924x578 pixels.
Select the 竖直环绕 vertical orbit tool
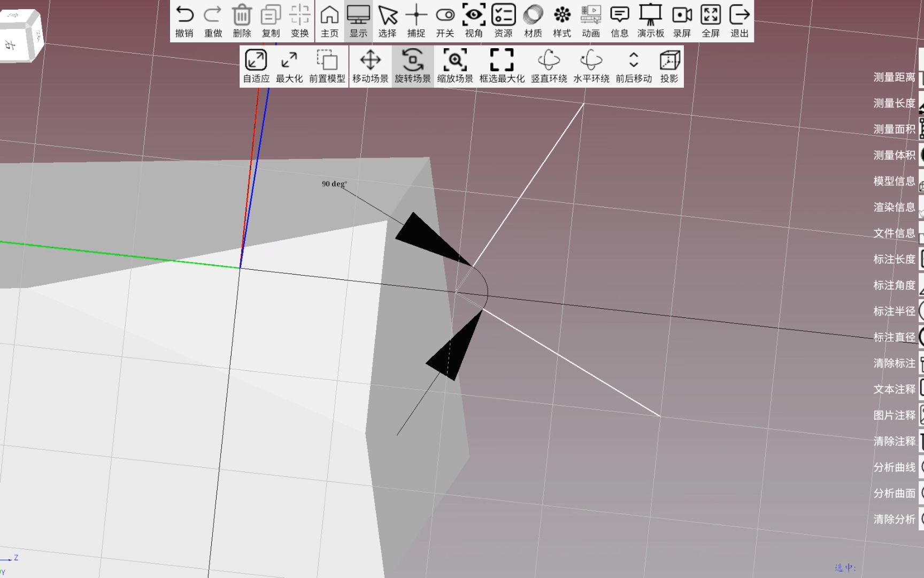[x=549, y=66]
